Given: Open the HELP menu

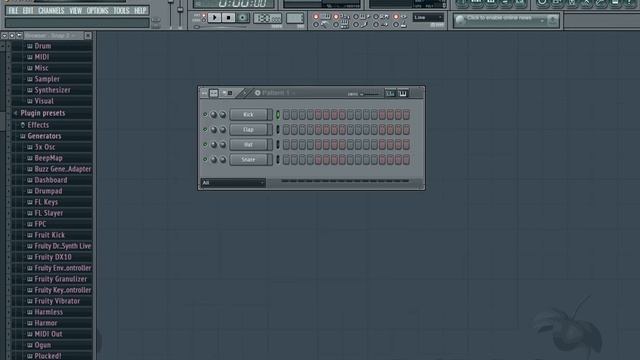Looking at the screenshot, I should pyautogui.click(x=140, y=11).
